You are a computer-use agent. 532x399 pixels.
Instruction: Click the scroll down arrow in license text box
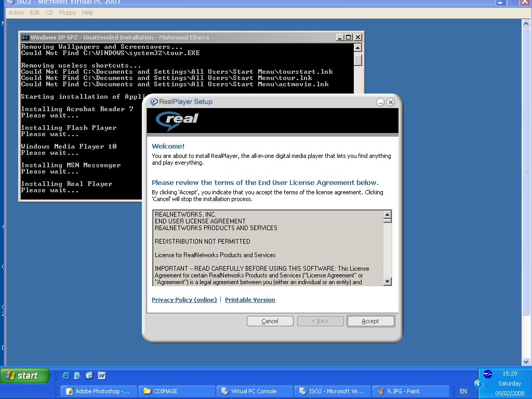(x=387, y=281)
